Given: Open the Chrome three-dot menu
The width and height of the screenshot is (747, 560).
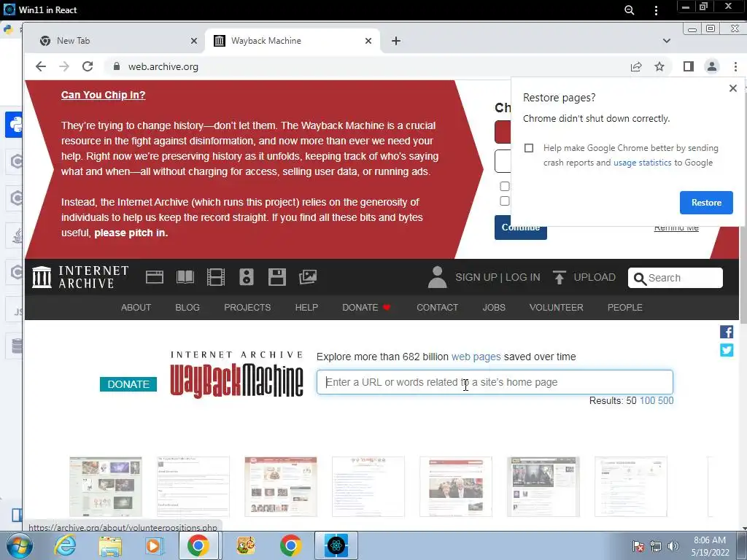Looking at the screenshot, I should [x=735, y=66].
